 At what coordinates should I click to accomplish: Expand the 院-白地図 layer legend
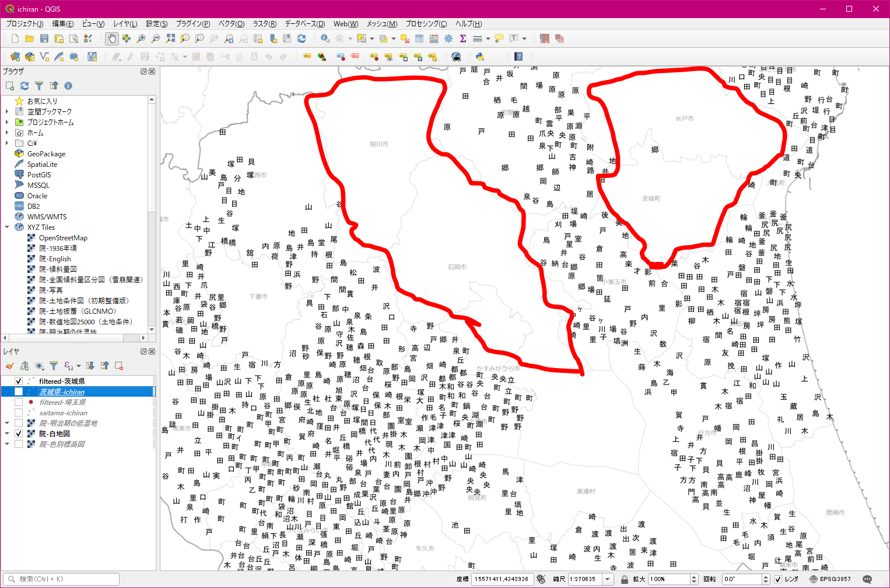(x=7, y=433)
